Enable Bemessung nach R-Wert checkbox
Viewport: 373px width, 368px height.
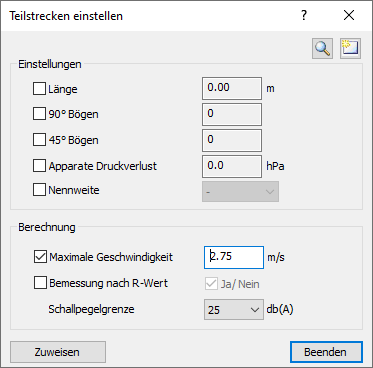pyautogui.click(x=40, y=283)
